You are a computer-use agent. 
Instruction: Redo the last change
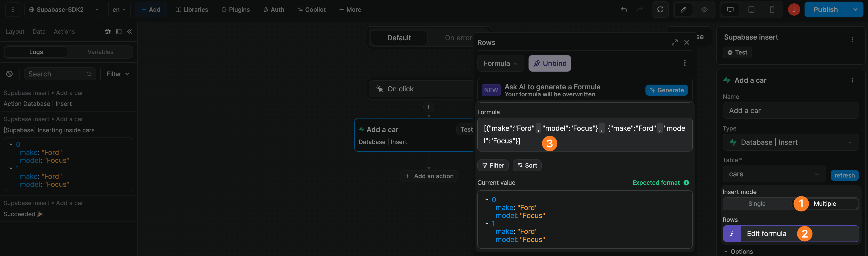click(x=640, y=9)
